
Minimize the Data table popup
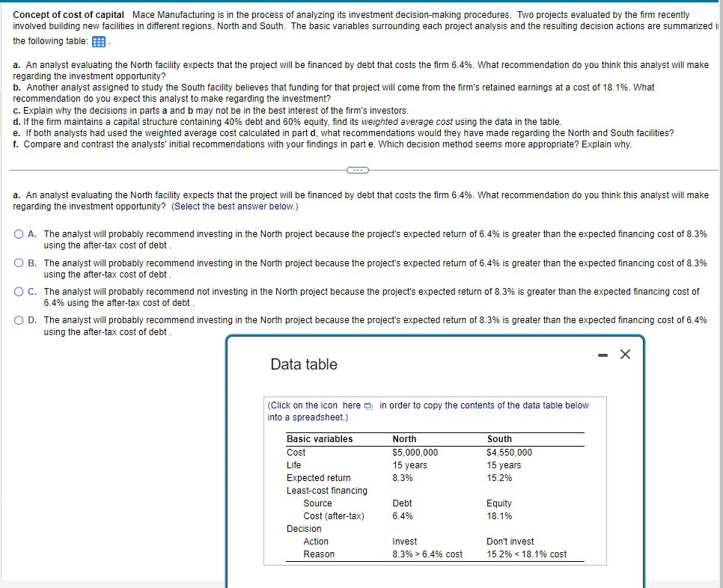pos(602,355)
